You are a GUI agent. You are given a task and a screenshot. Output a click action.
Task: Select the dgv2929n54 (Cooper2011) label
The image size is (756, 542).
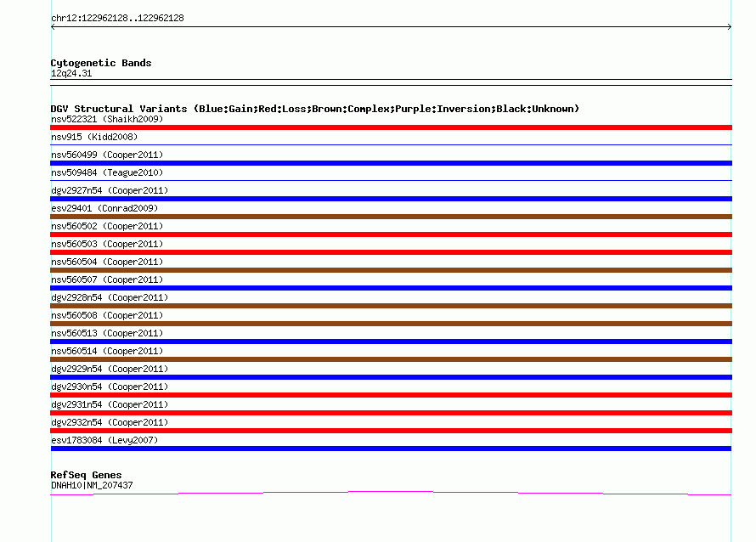pos(110,369)
